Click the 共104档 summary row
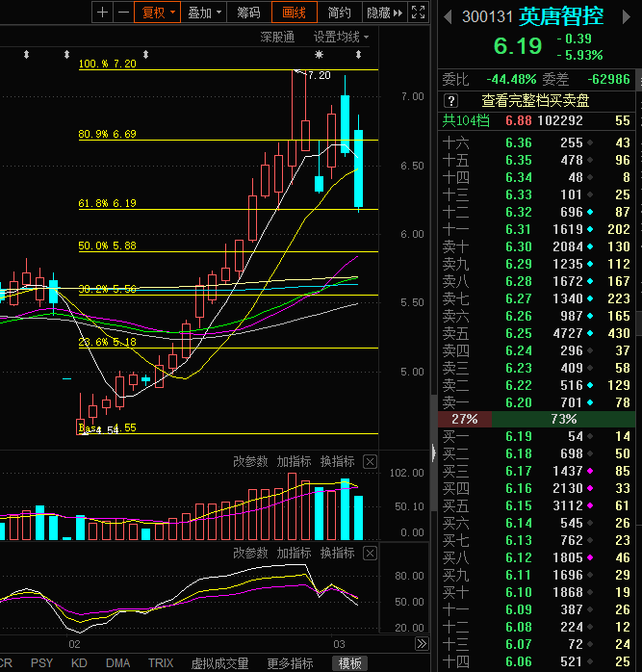Viewport: 642px width, 672px height. (536, 121)
